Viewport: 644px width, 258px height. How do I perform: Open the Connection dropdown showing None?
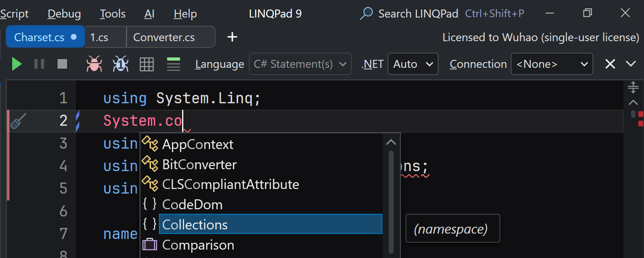[551, 64]
